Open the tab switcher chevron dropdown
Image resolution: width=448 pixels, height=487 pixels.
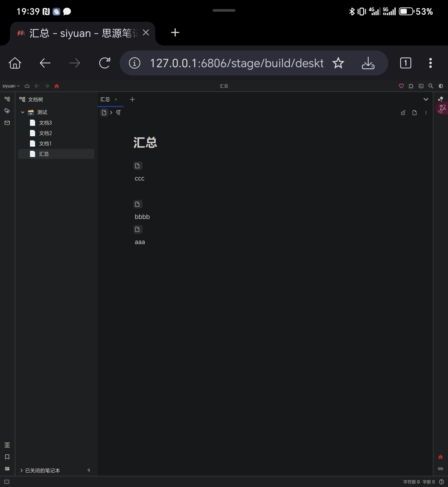(x=426, y=99)
